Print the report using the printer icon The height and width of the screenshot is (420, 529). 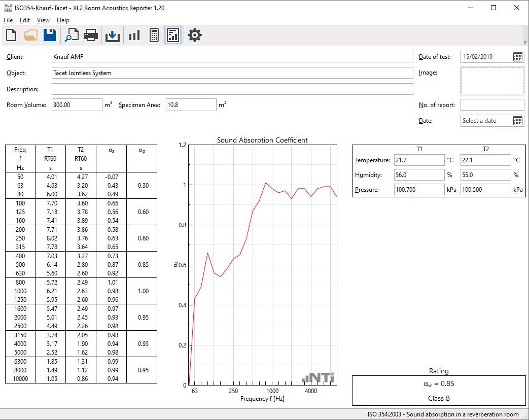(x=91, y=35)
